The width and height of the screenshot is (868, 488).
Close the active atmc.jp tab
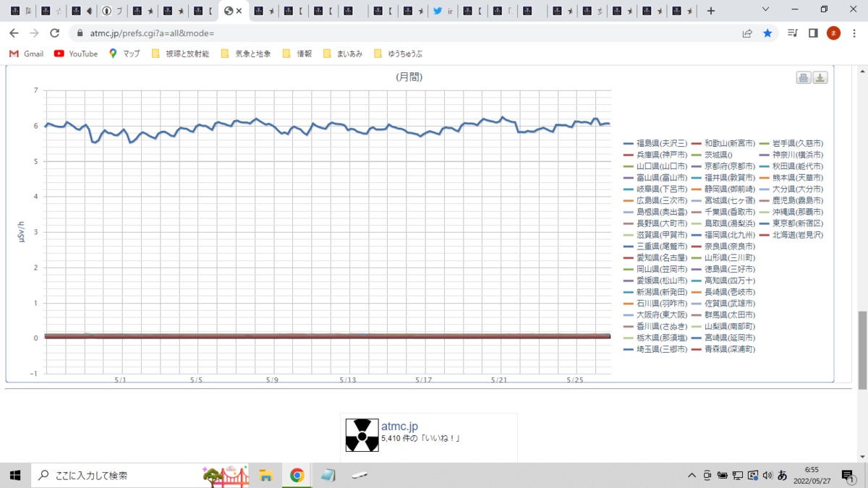(239, 11)
